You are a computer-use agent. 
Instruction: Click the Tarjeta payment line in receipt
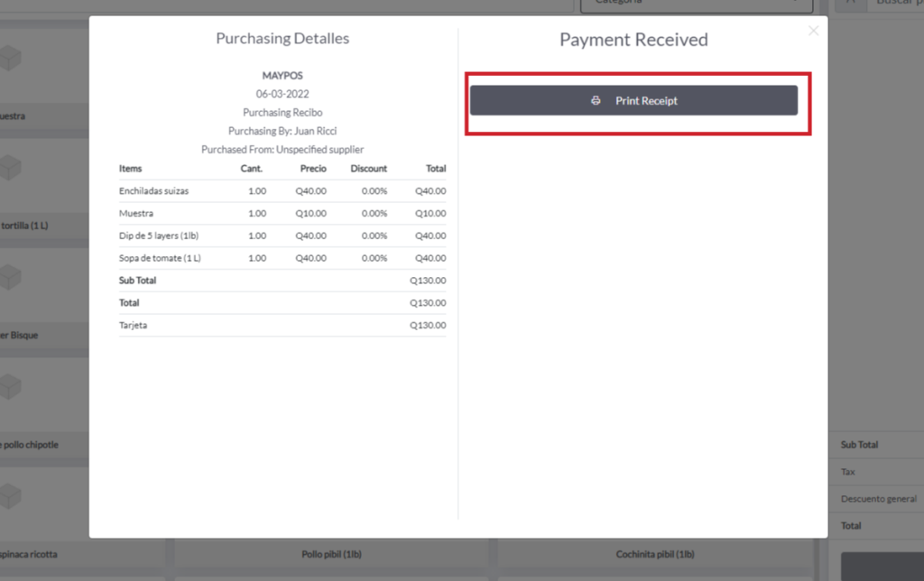click(x=282, y=325)
